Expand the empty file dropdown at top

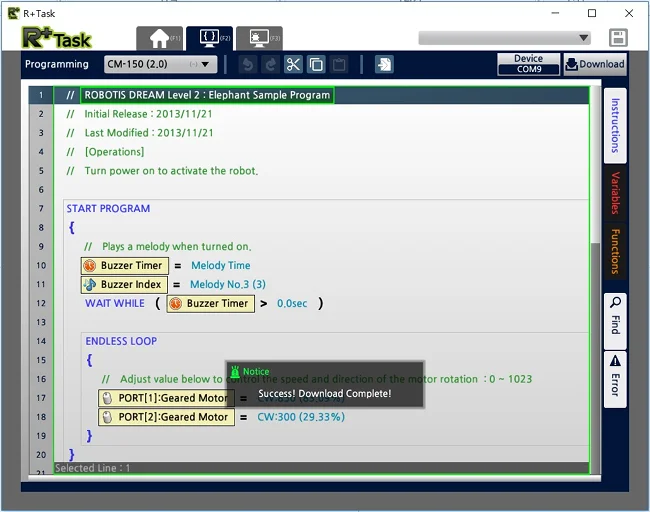click(504, 38)
